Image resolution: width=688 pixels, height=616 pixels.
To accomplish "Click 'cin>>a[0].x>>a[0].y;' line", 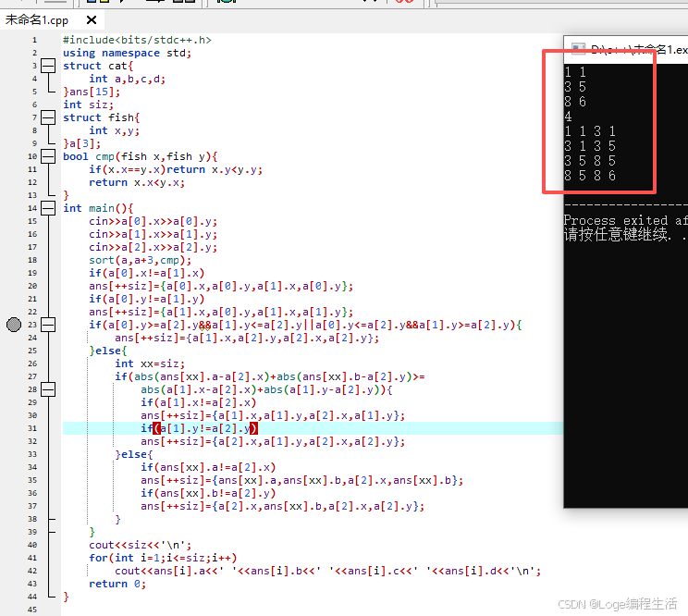I will point(153,221).
